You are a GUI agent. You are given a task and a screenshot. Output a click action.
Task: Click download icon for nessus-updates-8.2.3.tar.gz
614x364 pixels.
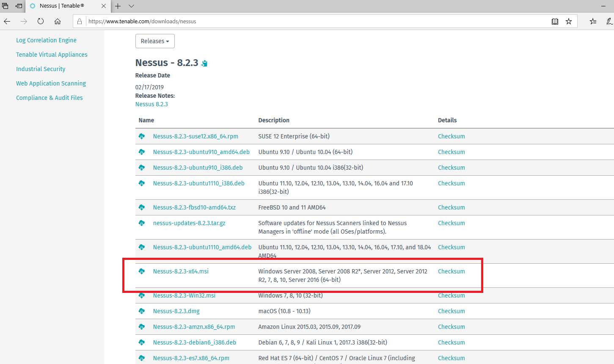coord(142,223)
